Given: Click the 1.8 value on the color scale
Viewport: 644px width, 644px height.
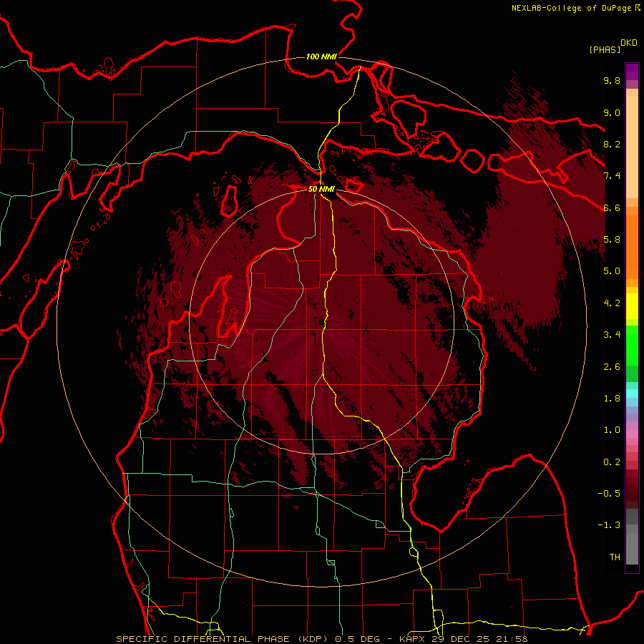Looking at the screenshot, I should (x=612, y=399).
